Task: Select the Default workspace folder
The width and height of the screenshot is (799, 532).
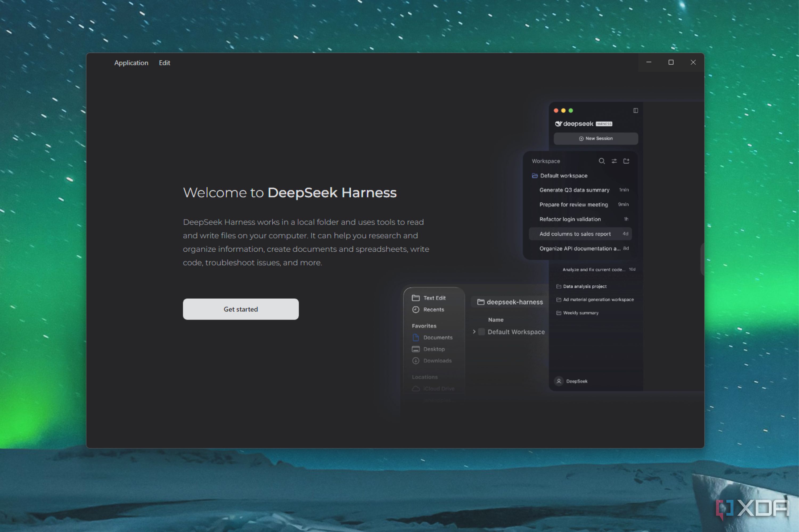Action: click(x=560, y=176)
